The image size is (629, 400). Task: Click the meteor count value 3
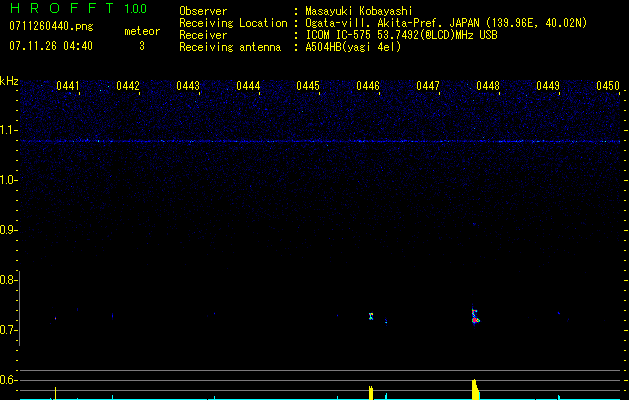(141, 46)
